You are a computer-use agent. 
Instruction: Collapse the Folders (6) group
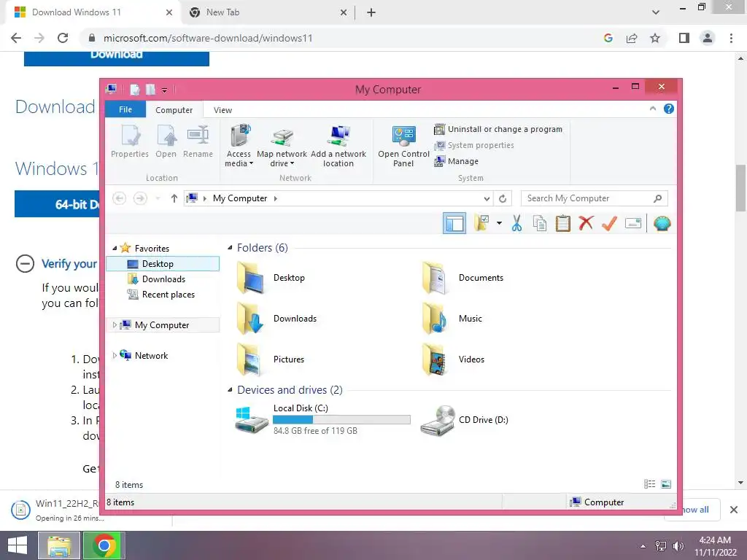click(x=230, y=248)
